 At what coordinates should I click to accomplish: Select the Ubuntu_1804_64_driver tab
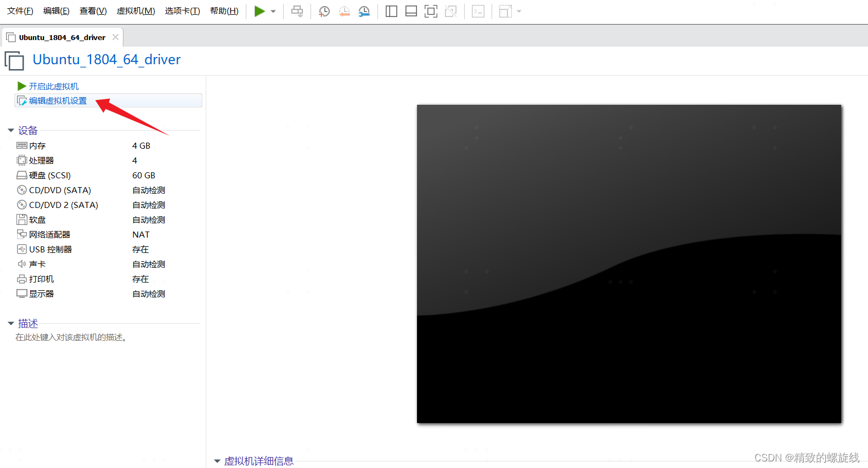click(x=62, y=37)
